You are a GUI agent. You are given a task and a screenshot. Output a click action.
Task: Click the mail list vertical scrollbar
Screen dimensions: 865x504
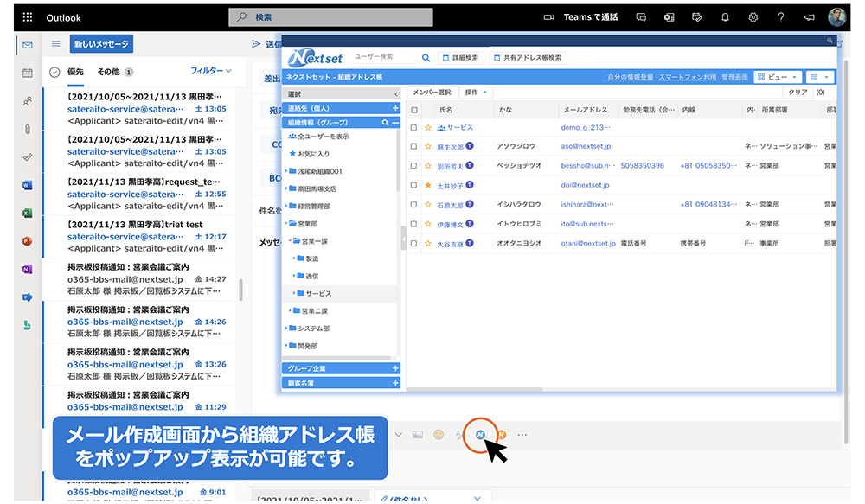(x=240, y=290)
